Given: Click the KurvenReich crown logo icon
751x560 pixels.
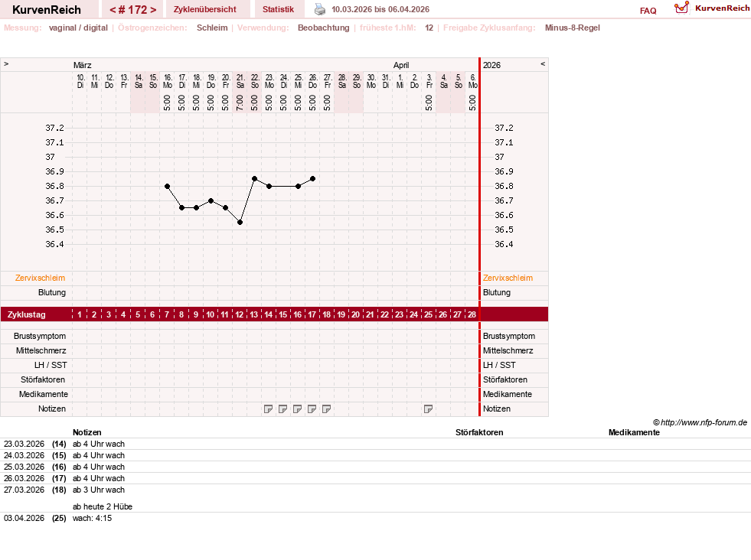Looking at the screenshot, I should point(681,8).
